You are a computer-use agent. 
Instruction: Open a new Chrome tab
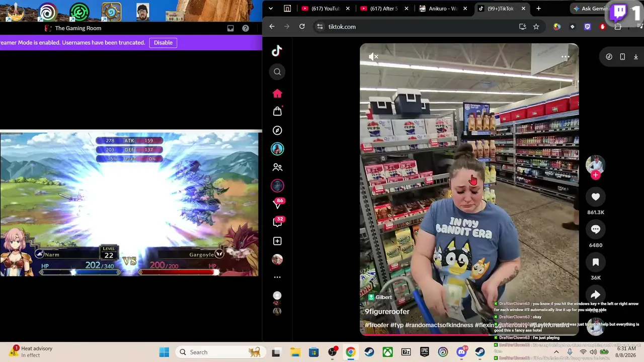click(x=538, y=9)
